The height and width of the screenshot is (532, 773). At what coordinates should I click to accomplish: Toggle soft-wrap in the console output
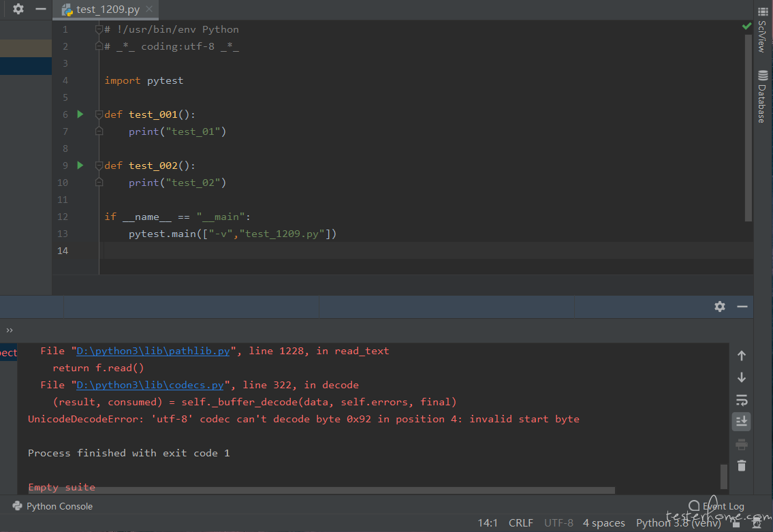pyautogui.click(x=742, y=400)
